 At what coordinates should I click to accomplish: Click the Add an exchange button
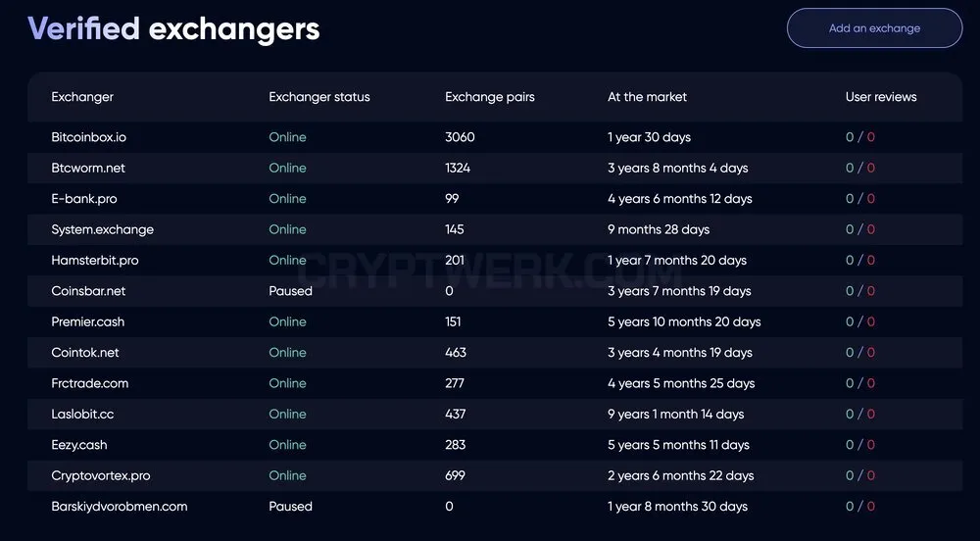click(874, 28)
